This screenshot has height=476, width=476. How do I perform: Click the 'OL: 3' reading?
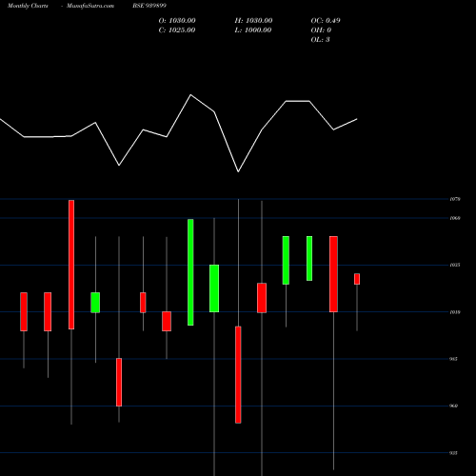(321, 40)
